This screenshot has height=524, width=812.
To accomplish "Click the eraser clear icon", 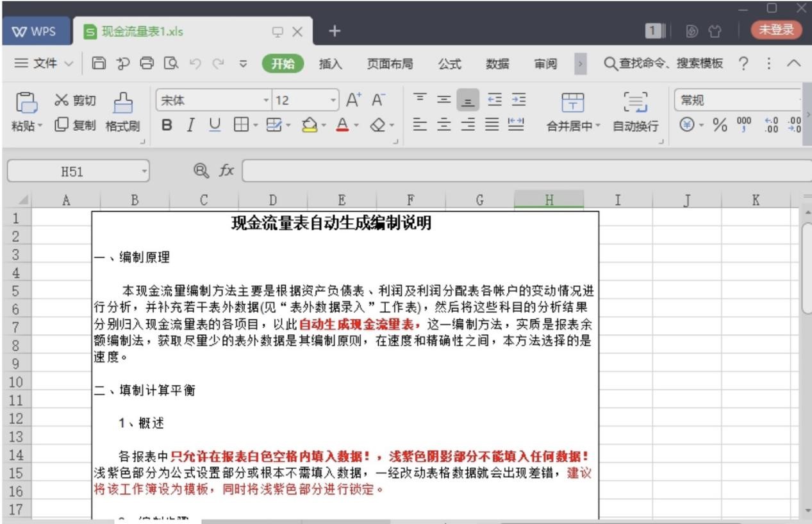I will point(378,125).
